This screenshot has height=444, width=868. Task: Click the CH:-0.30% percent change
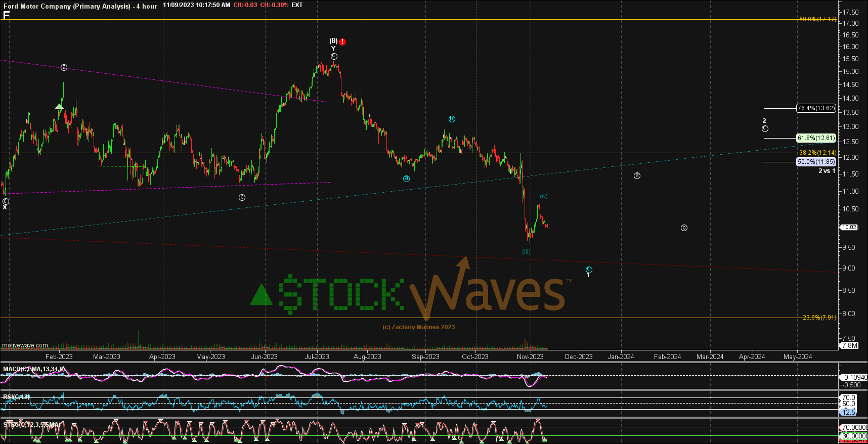tap(274, 5)
